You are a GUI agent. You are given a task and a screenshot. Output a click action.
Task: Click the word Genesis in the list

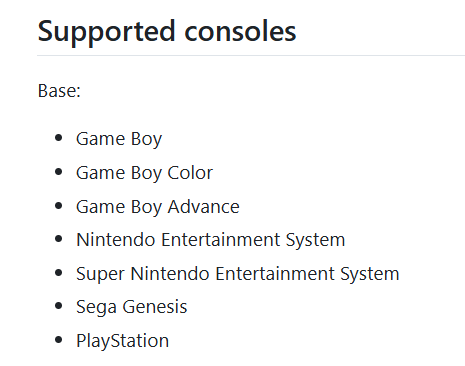[x=155, y=307]
